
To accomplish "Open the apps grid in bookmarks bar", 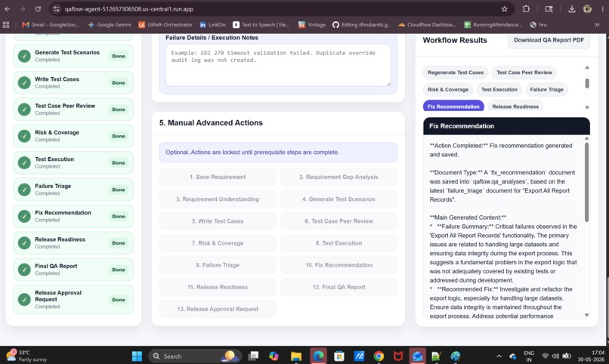I will (x=6, y=25).
